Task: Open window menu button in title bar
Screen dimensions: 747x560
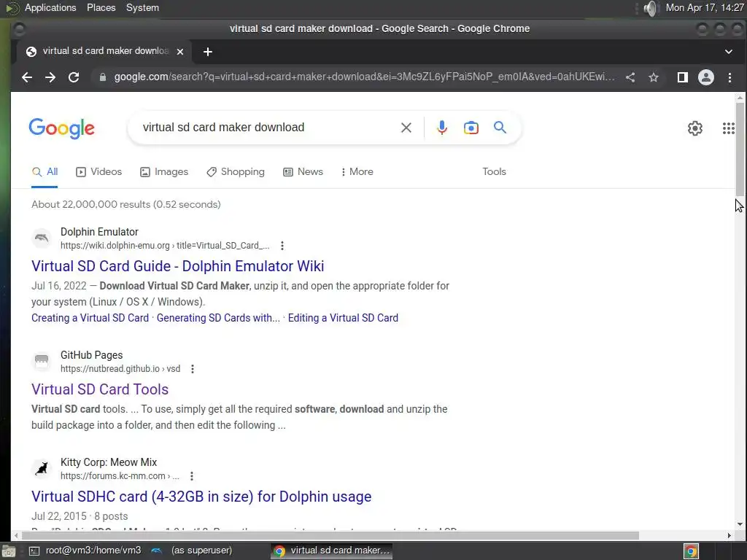Action: tap(19, 29)
